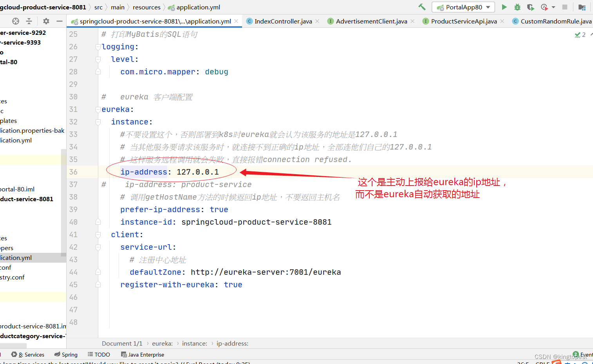This screenshot has width=593, height=364.
Task: Open the AdvertisementClient.java tab
Action: click(370, 21)
